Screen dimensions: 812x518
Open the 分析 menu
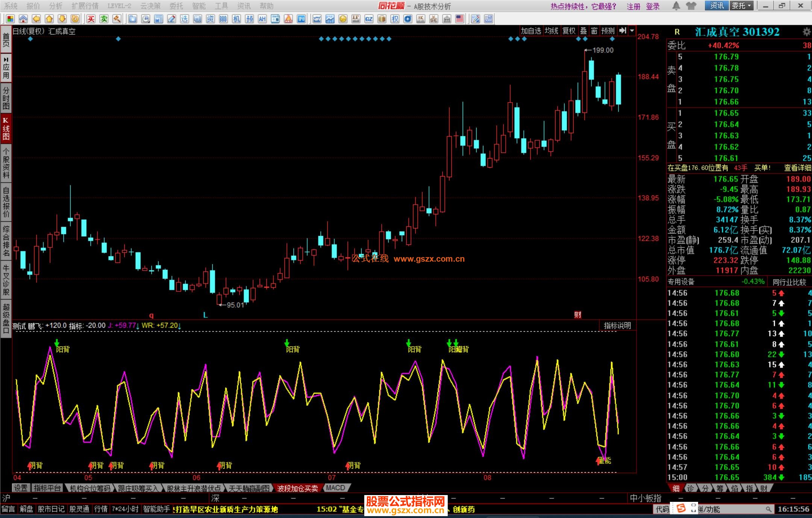(56, 6)
